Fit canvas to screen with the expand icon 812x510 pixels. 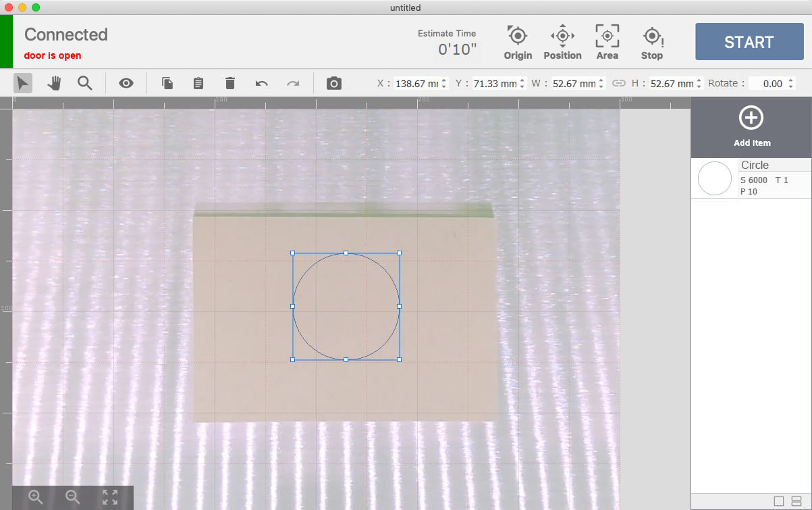pyautogui.click(x=110, y=498)
